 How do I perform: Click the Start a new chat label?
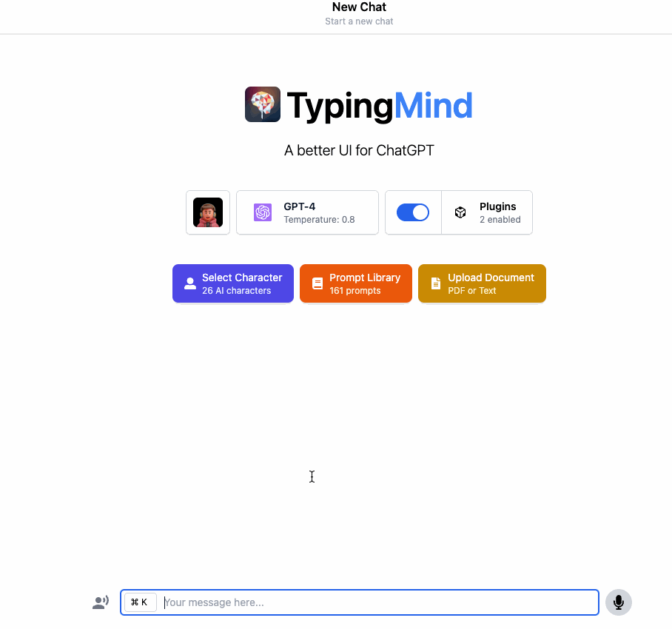pyautogui.click(x=359, y=21)
